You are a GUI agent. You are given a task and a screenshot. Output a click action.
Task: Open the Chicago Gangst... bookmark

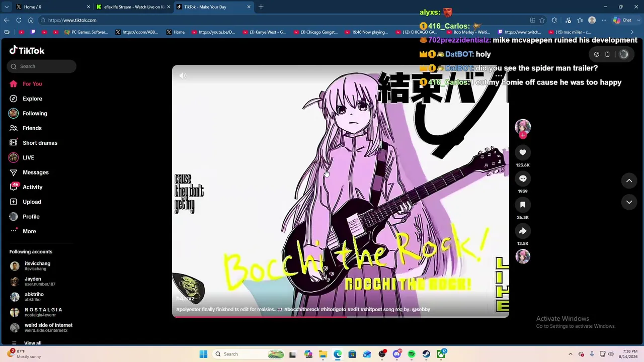click(x=315, y=32)
